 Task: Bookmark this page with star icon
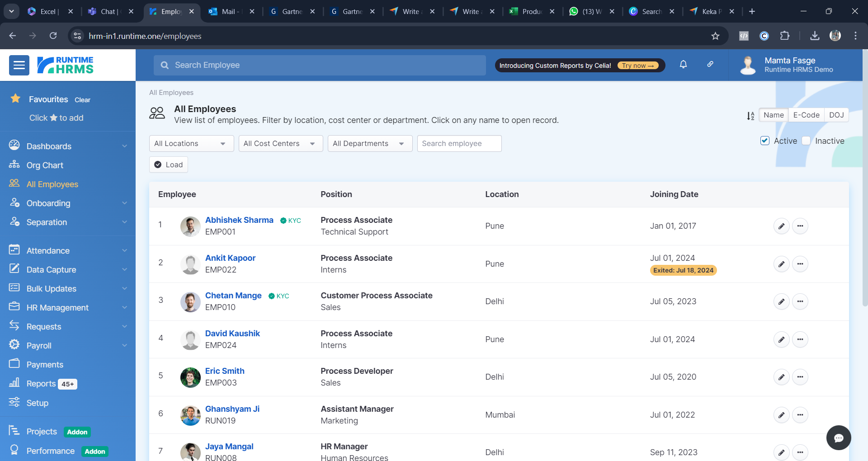(x=715, y=36)
